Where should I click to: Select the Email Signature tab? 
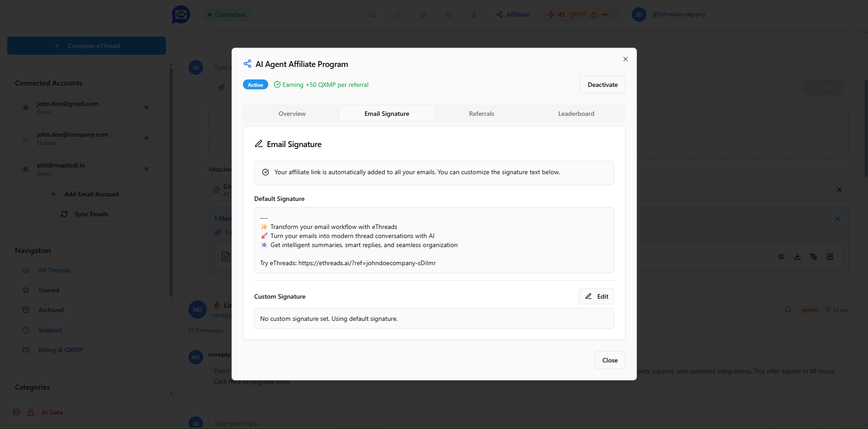387,114
